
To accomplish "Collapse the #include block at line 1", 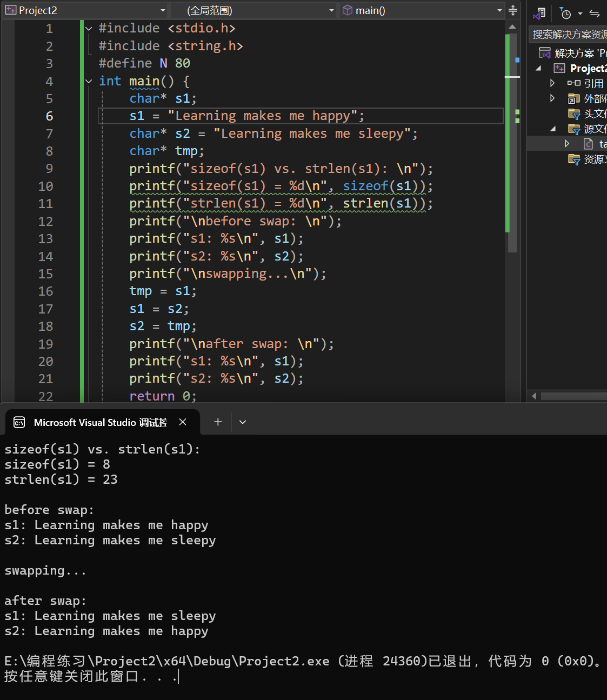I will [x=89, y=28].
